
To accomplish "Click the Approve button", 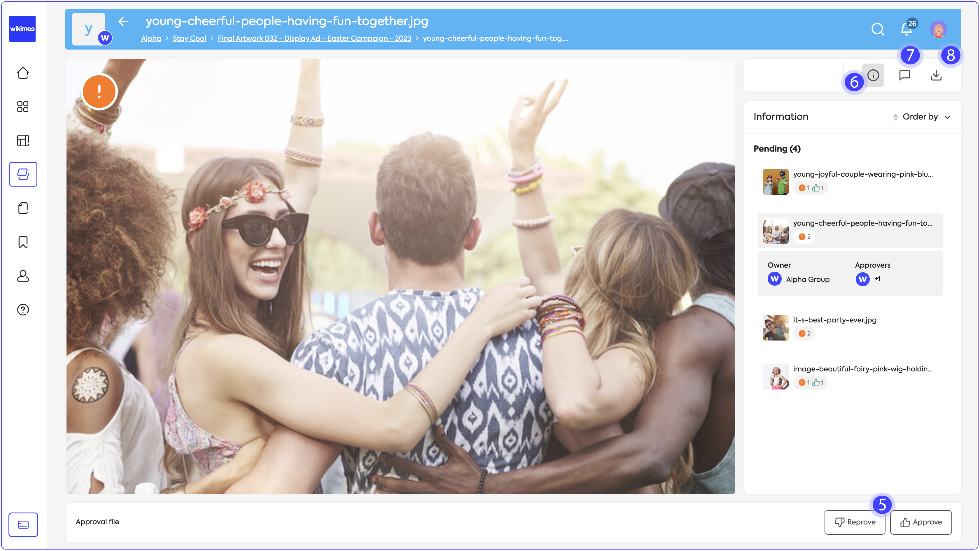I will 921,522.
